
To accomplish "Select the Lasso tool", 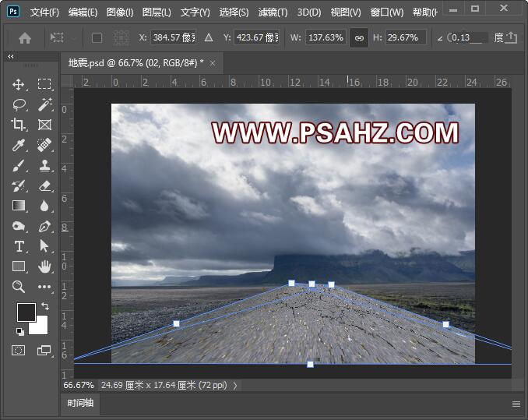I will coord(19,104).
